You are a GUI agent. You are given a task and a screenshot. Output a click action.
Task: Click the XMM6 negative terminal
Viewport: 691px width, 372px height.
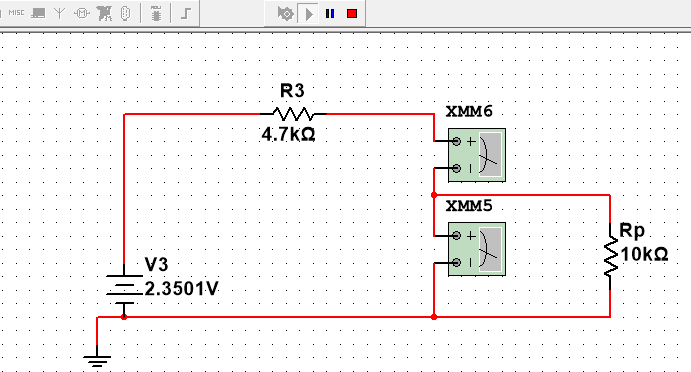(x=457, y=168)
